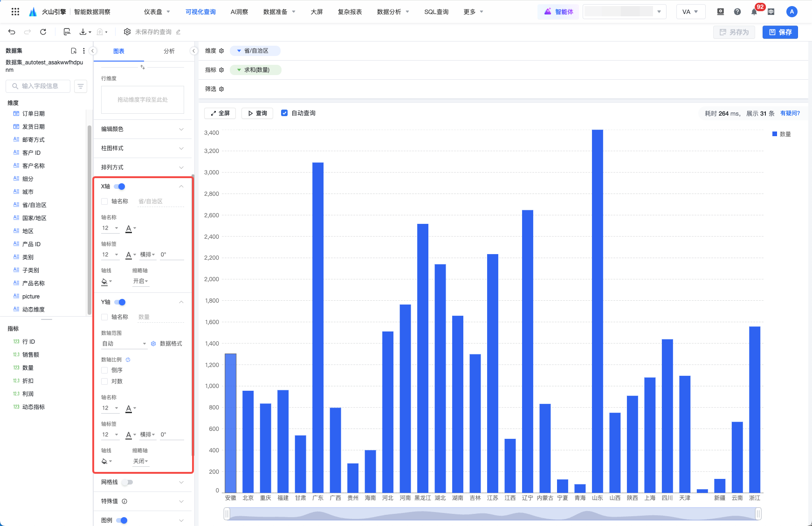Check the Y轴 轴名称 checkbox
The width and height of the screenshot is (812, 526).
(104, 317)
